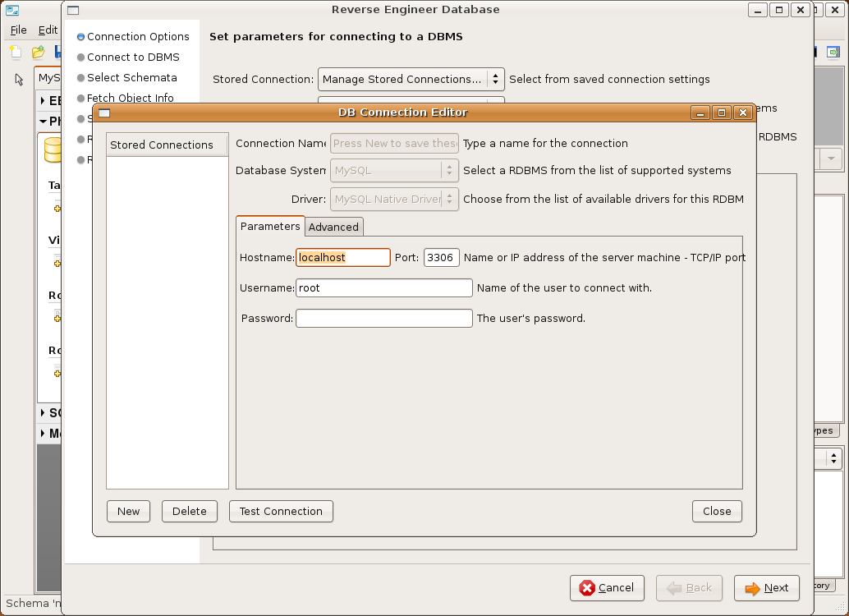
Task: Click the new document toolbar icon
Action: pyautogui.click(x=16, y=53)
